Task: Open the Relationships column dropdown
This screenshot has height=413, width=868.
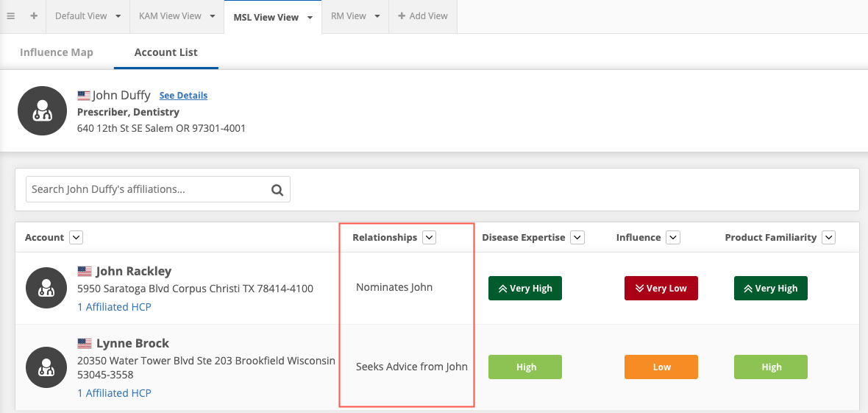Action: coord(430,238)
